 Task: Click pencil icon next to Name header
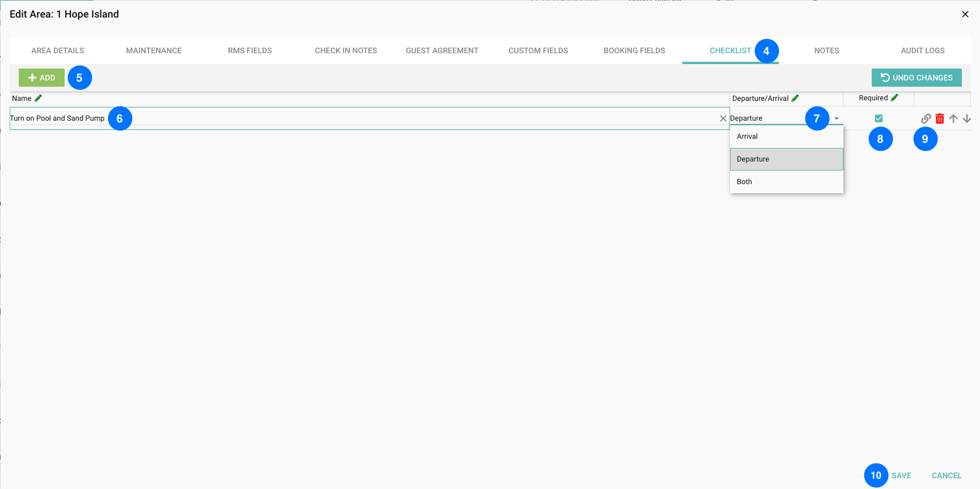point(38,98)
